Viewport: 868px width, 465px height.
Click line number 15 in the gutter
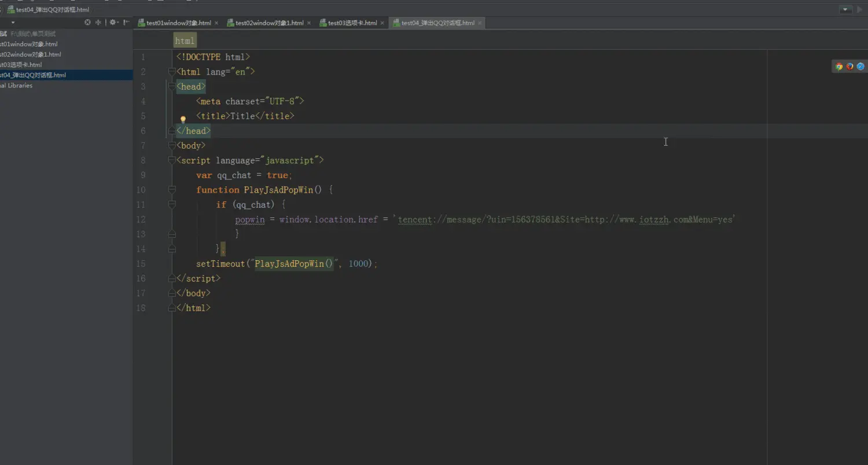click(141, 264)
